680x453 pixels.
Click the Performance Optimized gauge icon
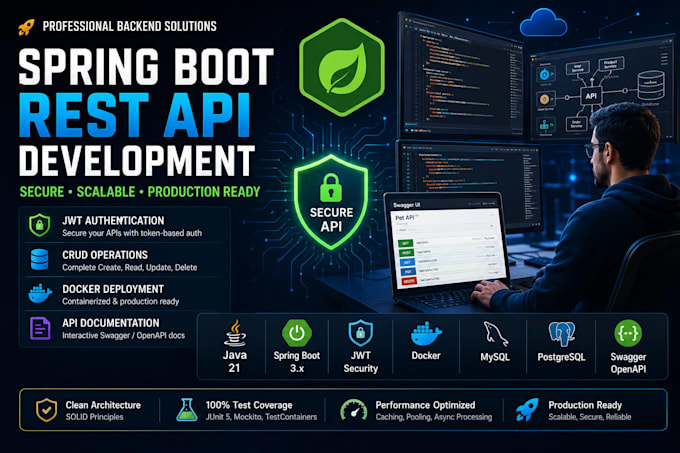[x=353, y=410]
